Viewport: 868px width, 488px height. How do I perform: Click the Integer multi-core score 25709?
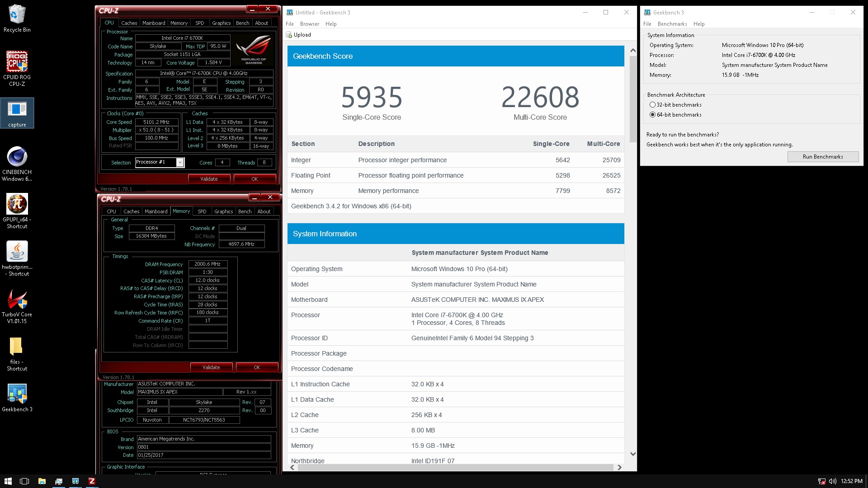point(611,160)
